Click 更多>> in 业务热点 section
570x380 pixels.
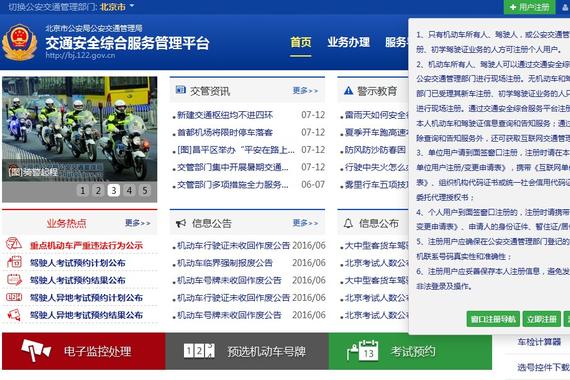pos(137,223)
